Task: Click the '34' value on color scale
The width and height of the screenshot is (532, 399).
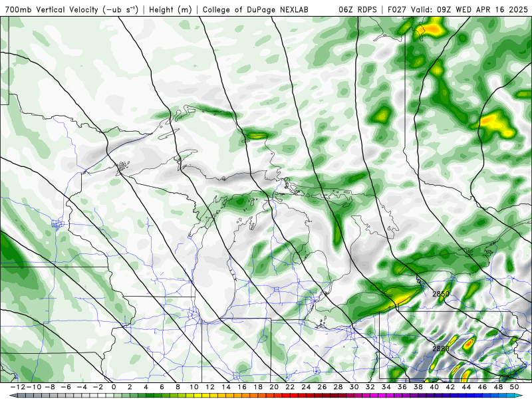Action: pyautogui.click(x=386, y=387)
